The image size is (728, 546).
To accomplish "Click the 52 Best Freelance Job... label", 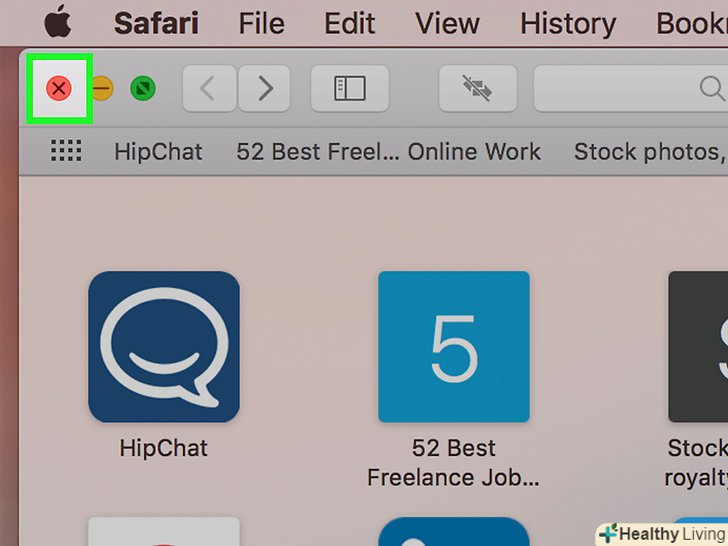I will (454, 463).
